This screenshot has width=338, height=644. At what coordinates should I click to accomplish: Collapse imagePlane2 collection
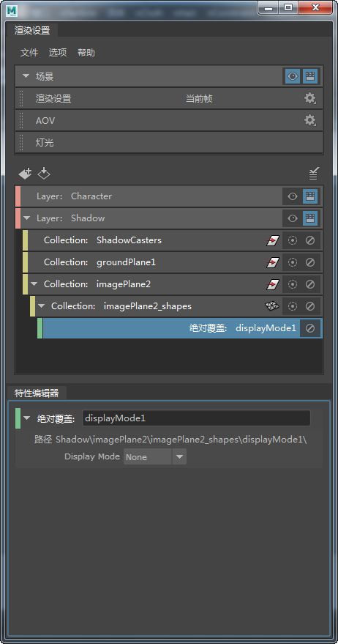(x=34, y=284)
